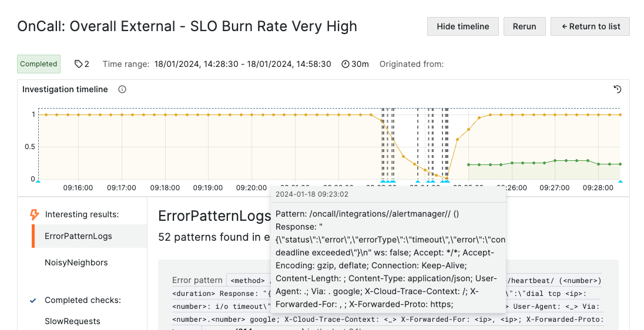Return to the investigations list
Viewport: 644px width, 330px height.
(x=589, y=26)
